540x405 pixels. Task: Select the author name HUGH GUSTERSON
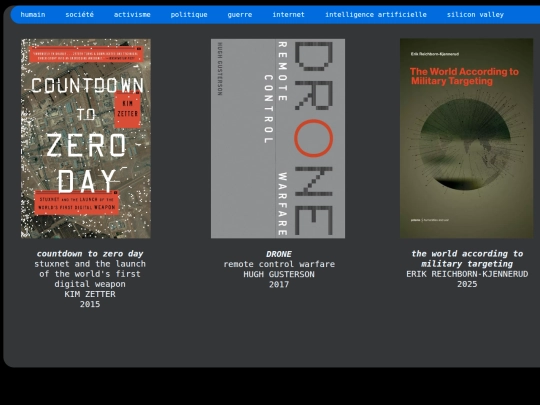[x=279, y=274]
